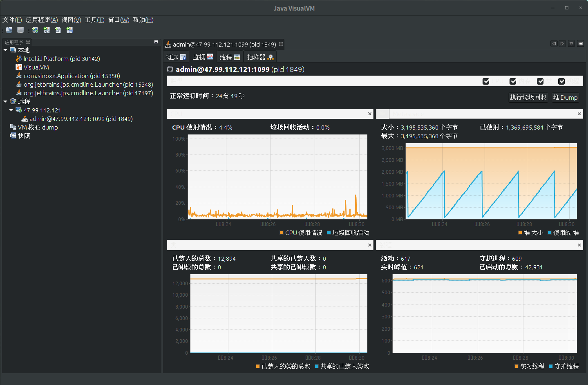Click the 远程 network icon in tree
This screenshot has width=588, height=385.
(x=13, y=101)
